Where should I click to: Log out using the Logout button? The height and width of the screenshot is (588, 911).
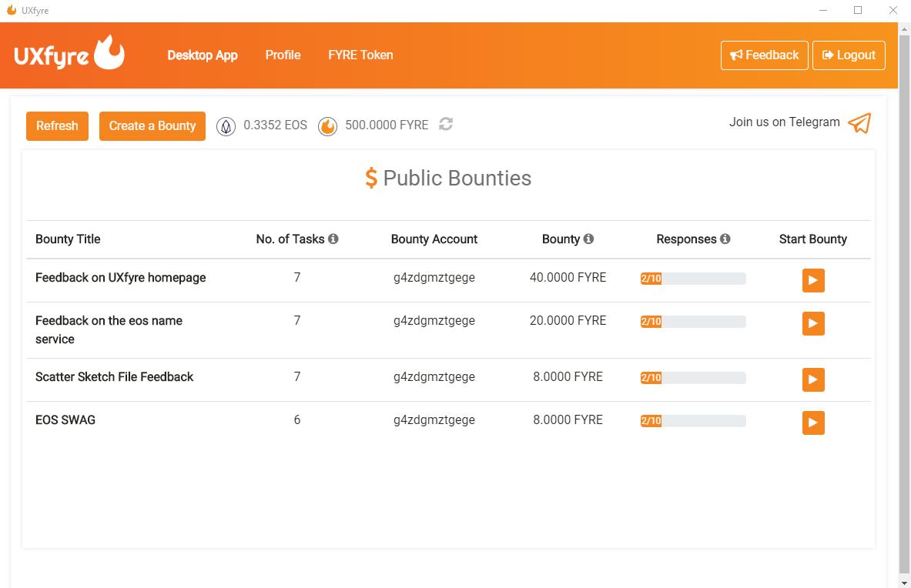tap(849, 55)
